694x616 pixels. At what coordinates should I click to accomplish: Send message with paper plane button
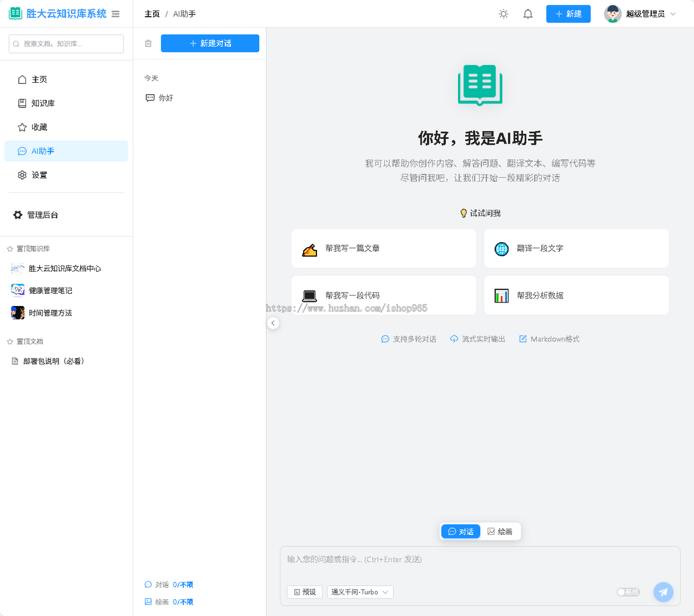click(663, 592)
